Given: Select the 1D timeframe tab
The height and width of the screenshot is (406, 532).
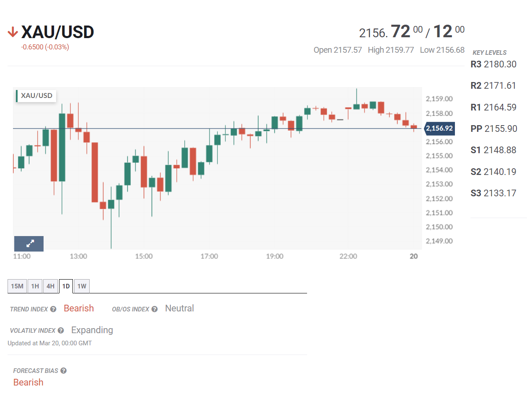Looking at the screenshot, I should (x=66, y=286).
